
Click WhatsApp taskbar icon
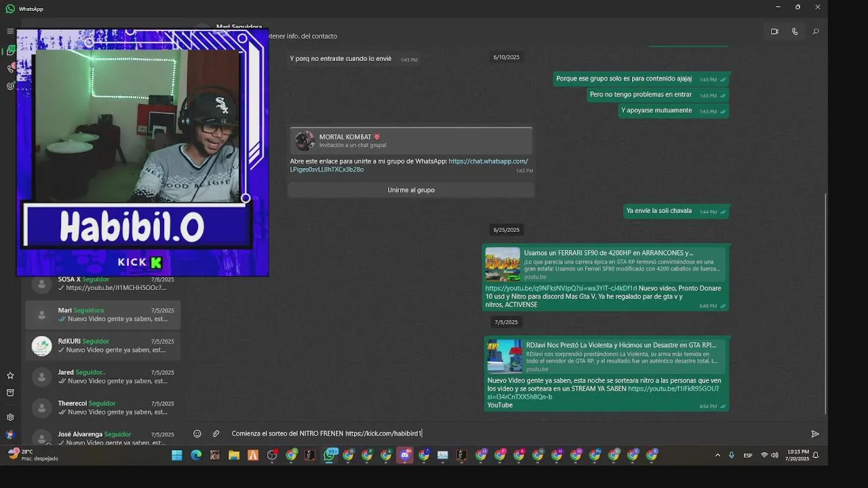[x=330, y=455]
